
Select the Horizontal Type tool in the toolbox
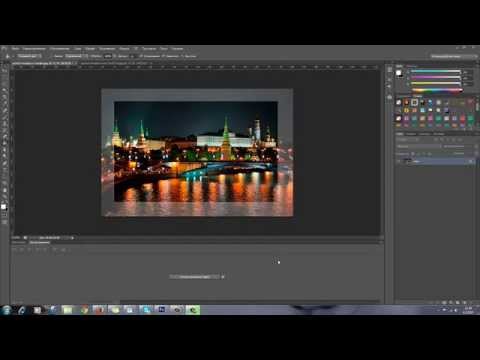tap(5, 170)
